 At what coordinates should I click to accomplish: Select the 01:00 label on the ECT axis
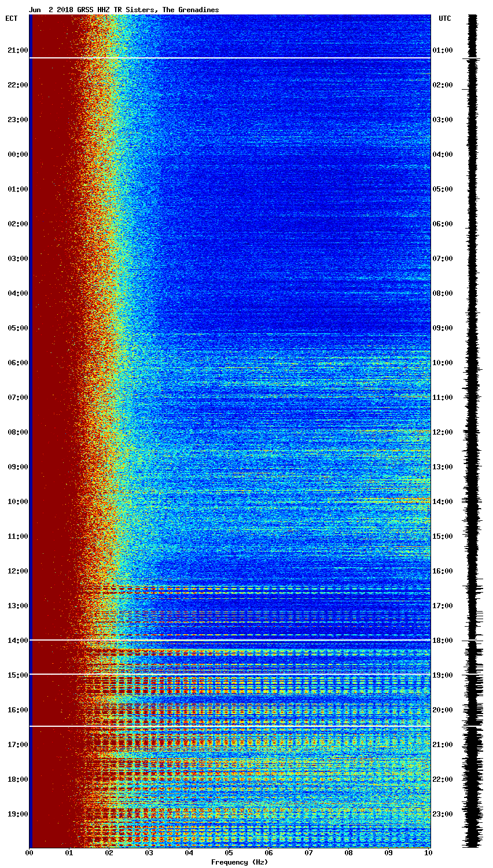[x=18, y=189]
